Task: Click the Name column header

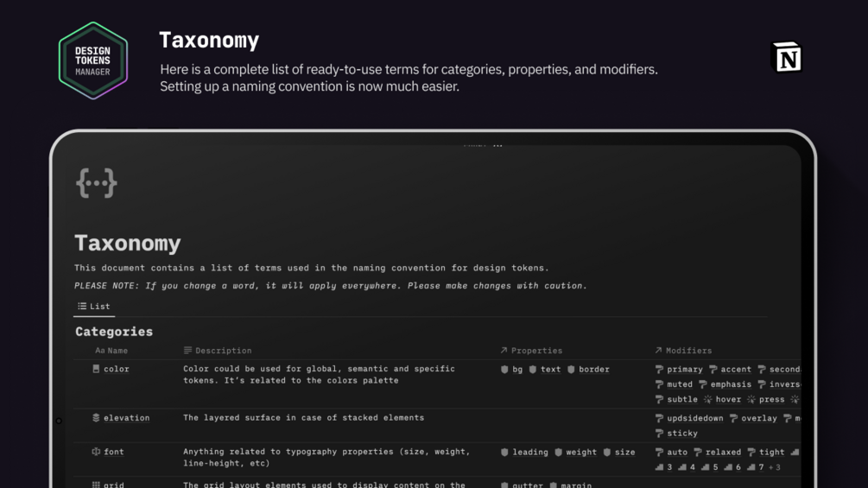Action: coord(111,350)
